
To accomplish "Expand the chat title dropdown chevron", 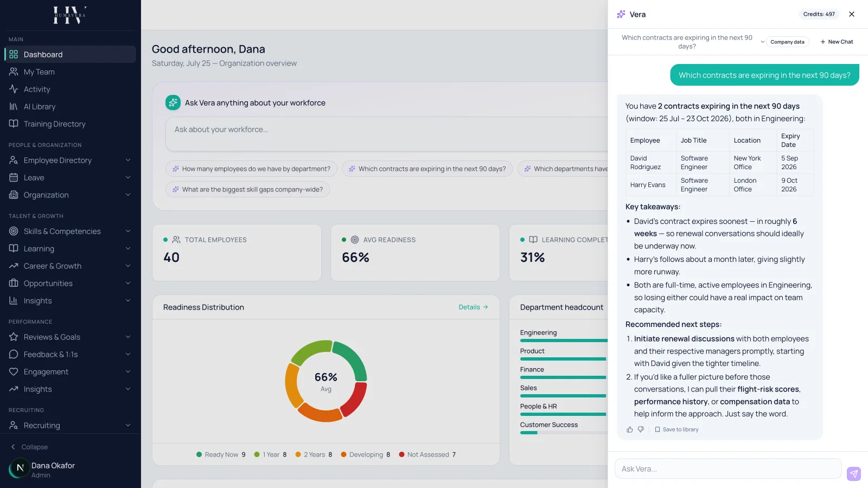I will click(762, 42).
